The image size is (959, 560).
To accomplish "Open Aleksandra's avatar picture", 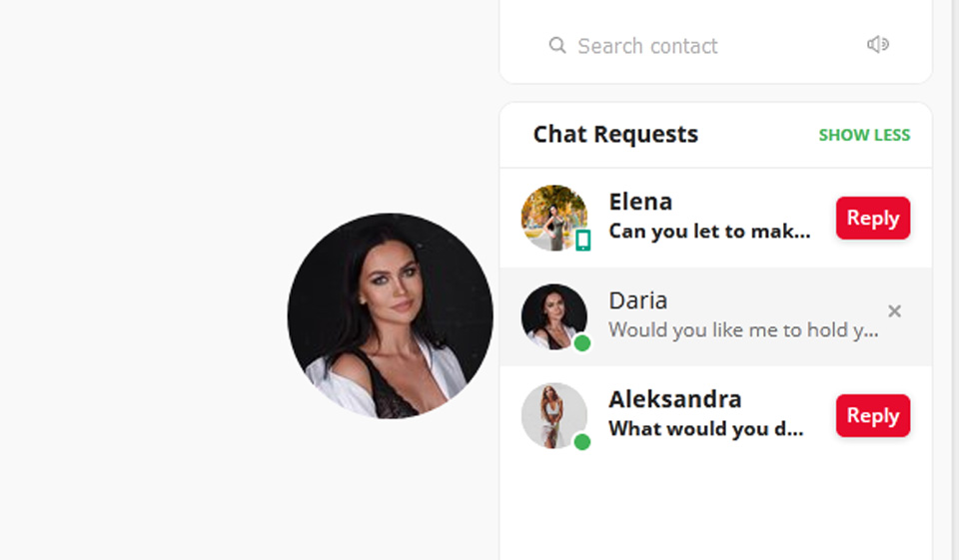I will pyautogui.click(x=552, y=413).
